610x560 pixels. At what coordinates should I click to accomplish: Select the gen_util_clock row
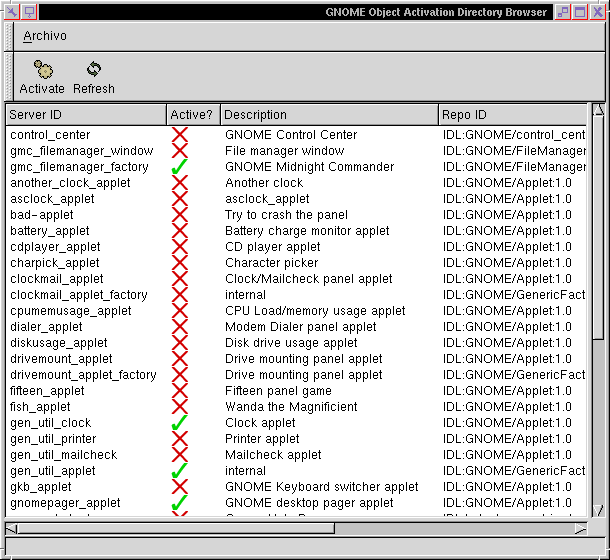(296, 423)
